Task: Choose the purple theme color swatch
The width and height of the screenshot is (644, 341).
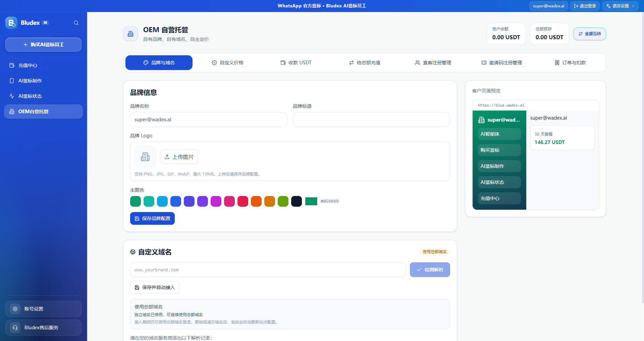Action: point(203,201)
